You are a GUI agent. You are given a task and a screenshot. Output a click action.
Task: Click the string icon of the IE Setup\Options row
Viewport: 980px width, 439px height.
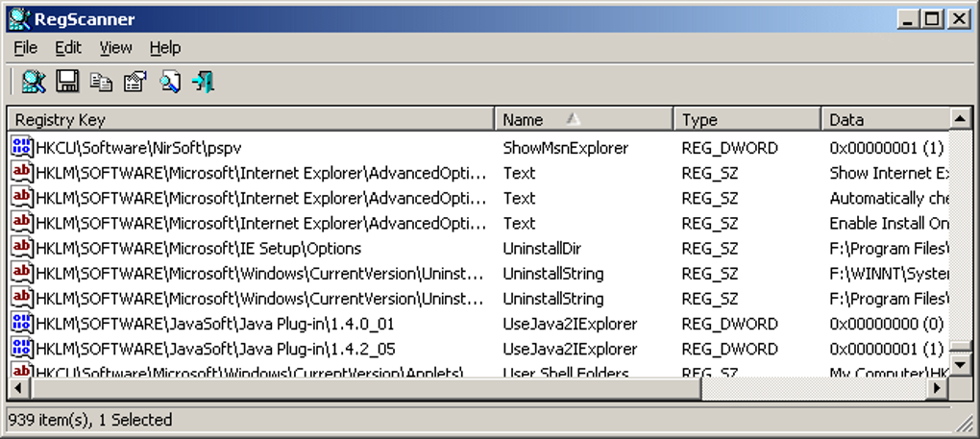(21, 248)
